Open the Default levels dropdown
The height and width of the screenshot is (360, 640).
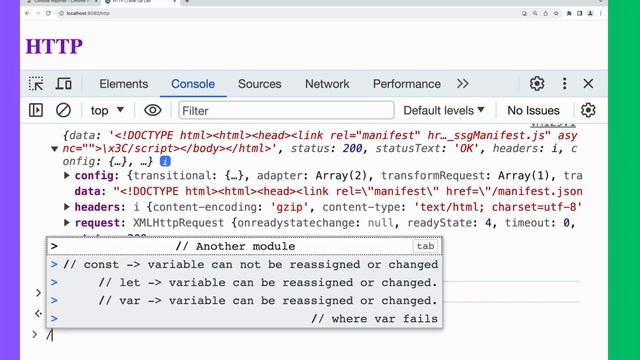tap(444, 110)
